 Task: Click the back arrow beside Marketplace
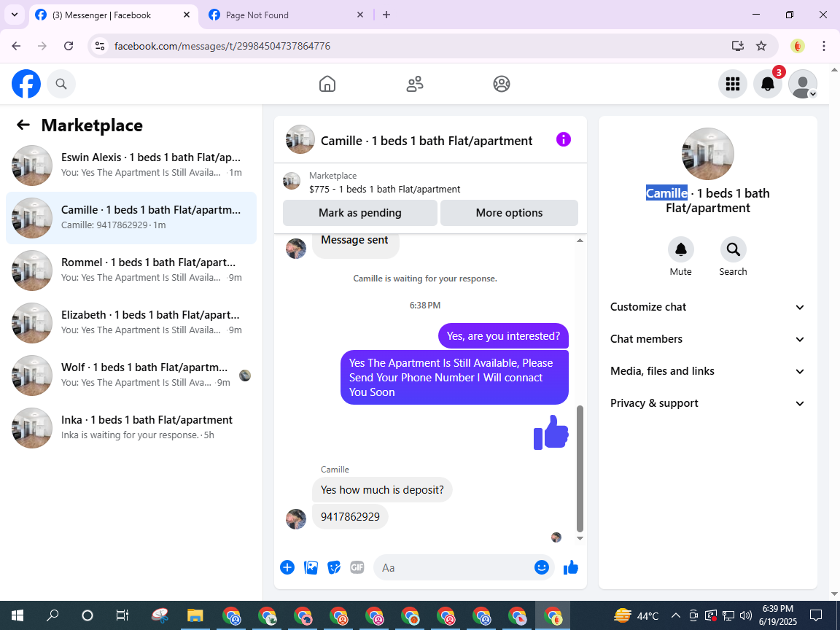(x=23, y=125)
